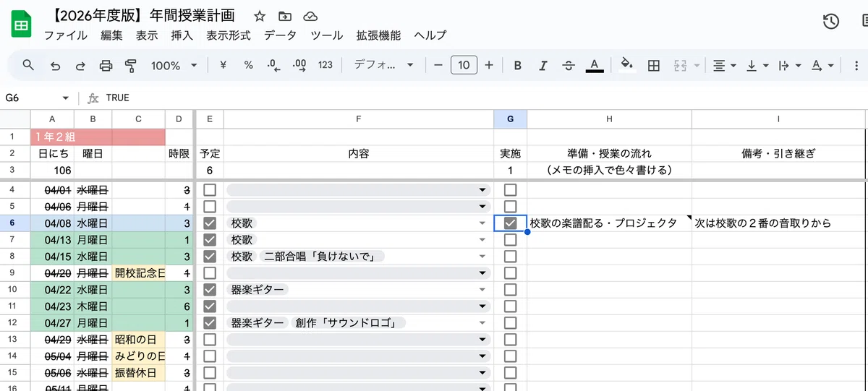This screenshot has height=391, width=868.
Task: Toggle 予定 checkbox for 04/01 row
Action: (x=210, y=190)
